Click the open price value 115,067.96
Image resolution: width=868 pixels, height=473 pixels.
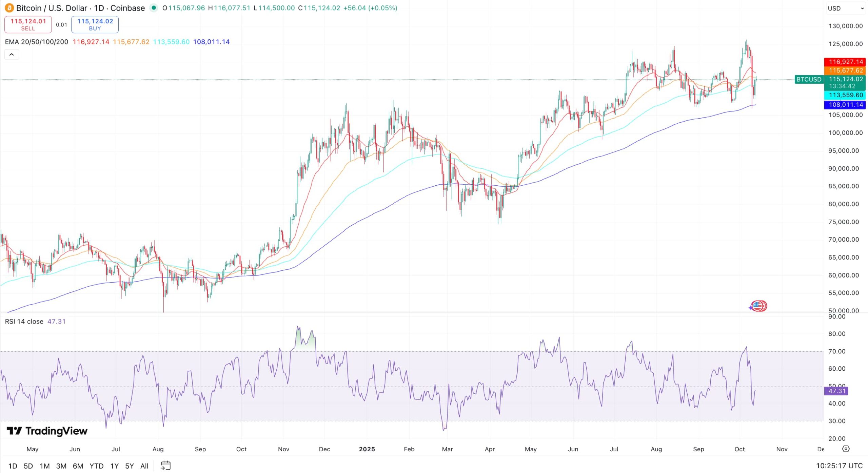click(186, 8)
